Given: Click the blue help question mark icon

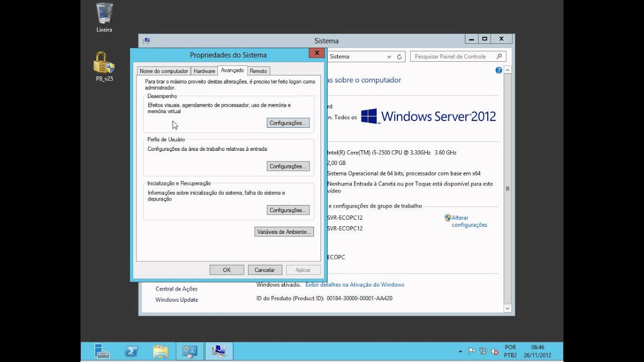Looking at the screenshot, I should (499, 70).
